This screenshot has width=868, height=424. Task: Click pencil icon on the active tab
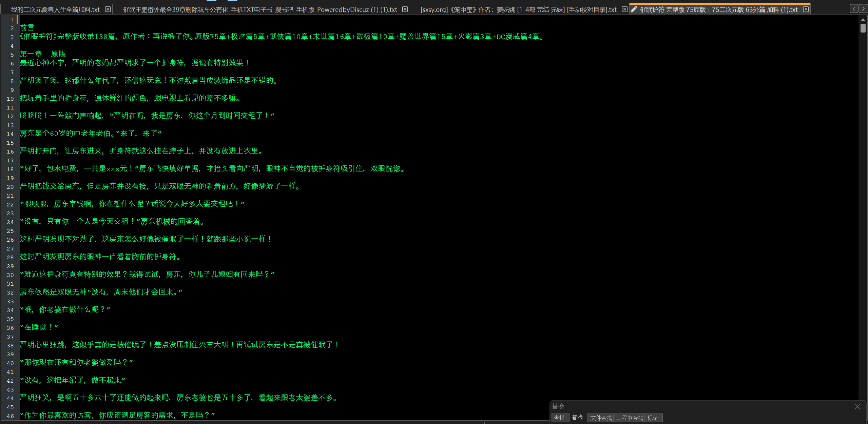coord(634,9)
